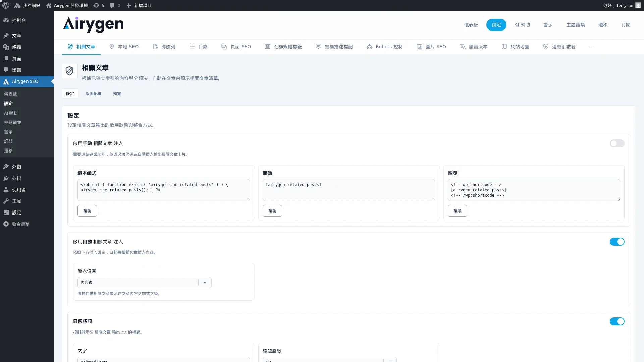Click the Airygen SEO sidebar icon
The height and width of the screenshot is (362, 644).
coord(6,81)
